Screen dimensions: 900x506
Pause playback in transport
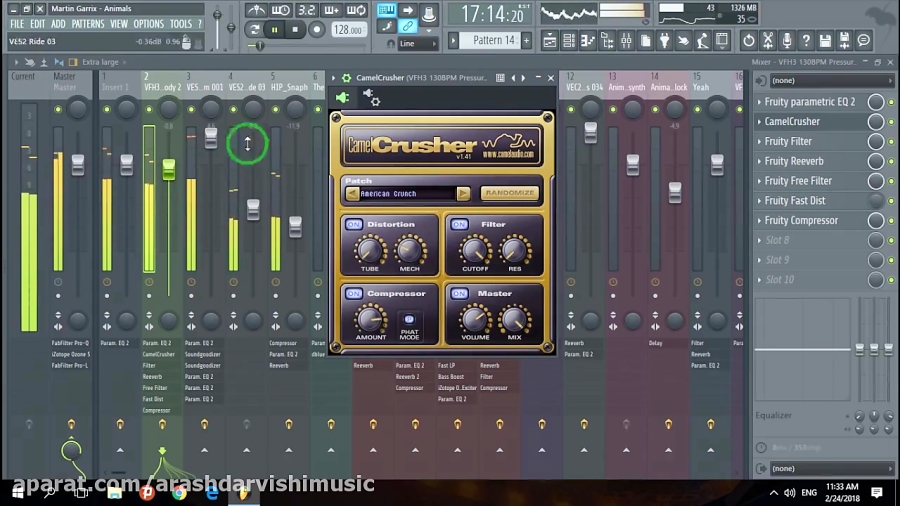coord(275,29)
